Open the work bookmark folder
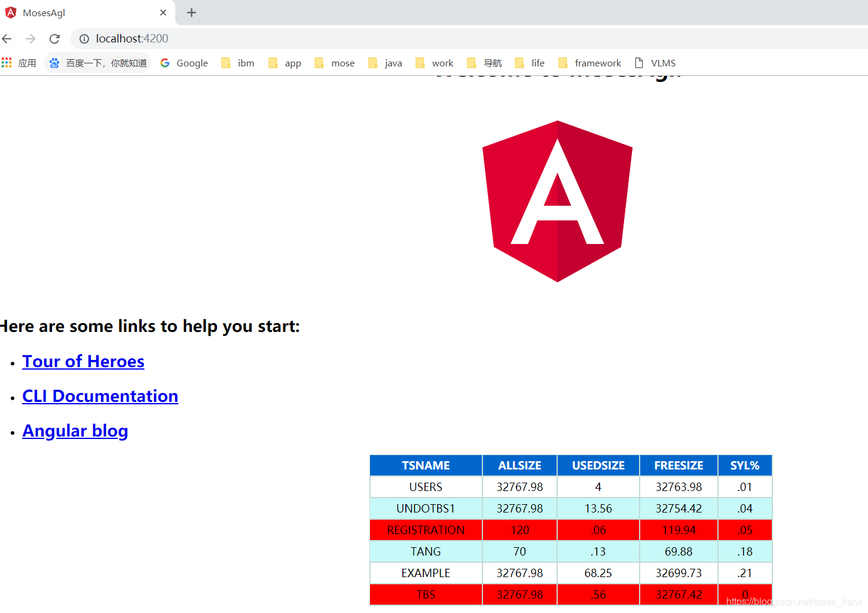The width and height of the screenshot is (868, 613). tap(435, 63)
